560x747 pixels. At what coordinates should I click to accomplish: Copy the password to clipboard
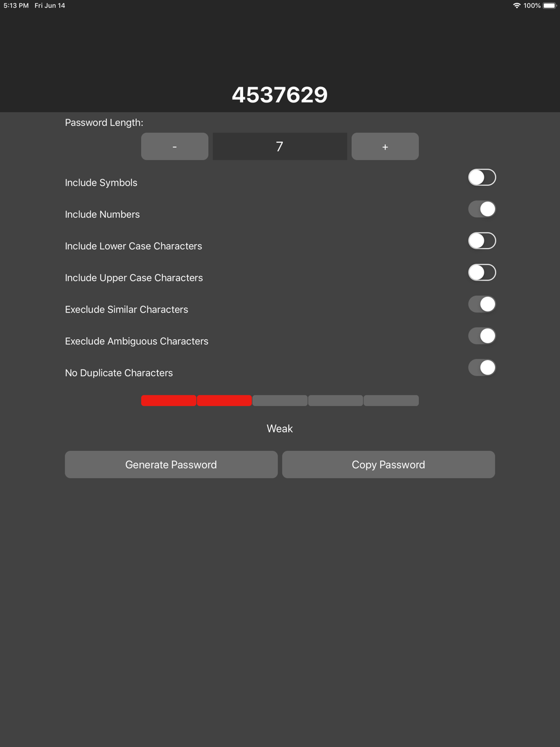click(x=389, y=465)
